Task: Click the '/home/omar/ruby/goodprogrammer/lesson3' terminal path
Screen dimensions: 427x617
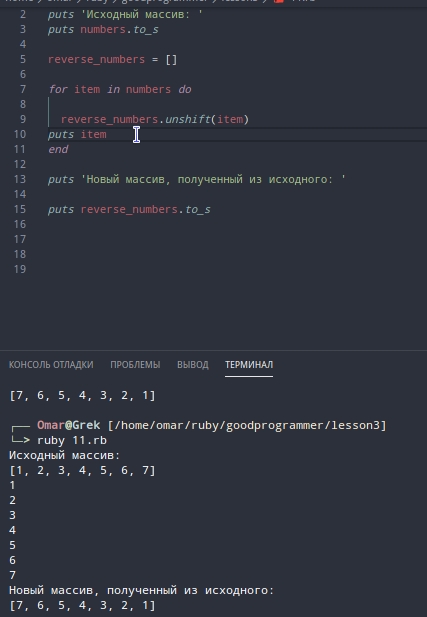Action: coord(247,425)
